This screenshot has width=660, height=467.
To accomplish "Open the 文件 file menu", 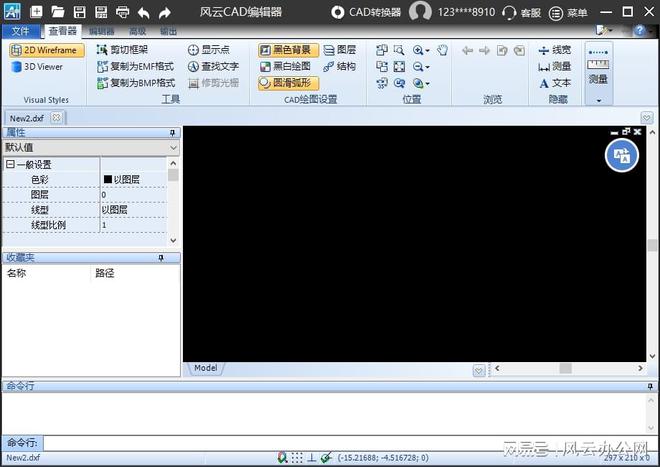I will click(22, 31).
